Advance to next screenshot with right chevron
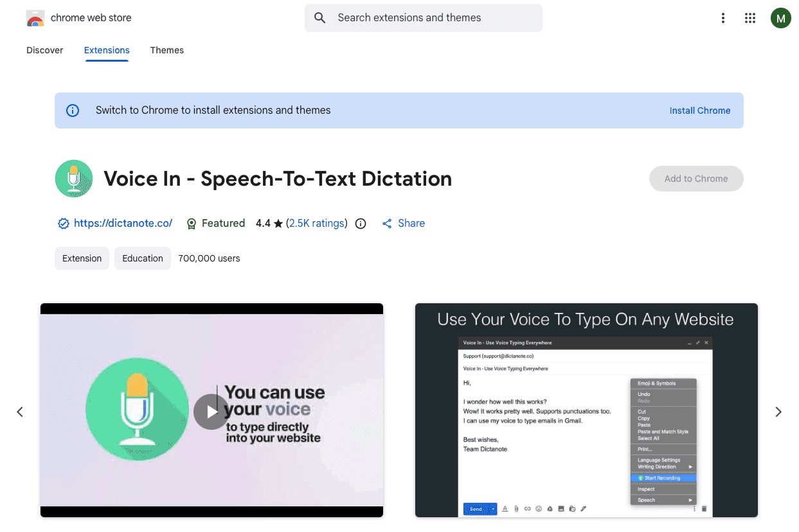Image resolution: width=799 pixels, height=532 pixels. 778,411
